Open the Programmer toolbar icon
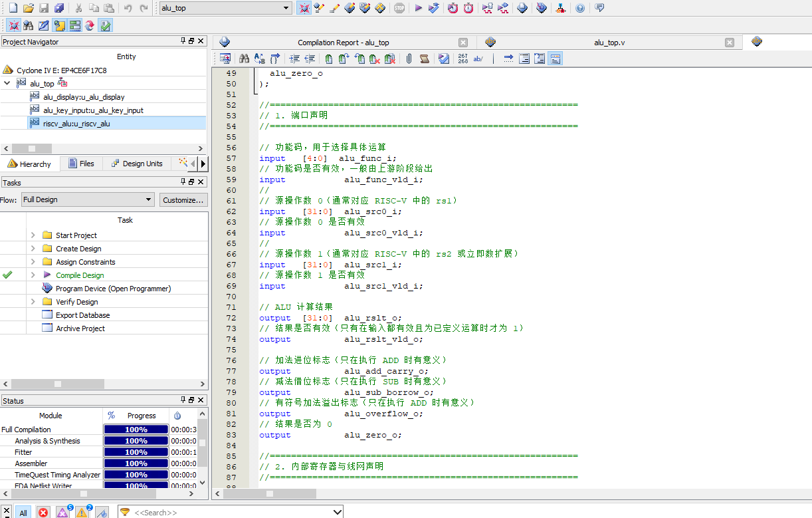This screenshot has height=518, width=812. point(542,8)
